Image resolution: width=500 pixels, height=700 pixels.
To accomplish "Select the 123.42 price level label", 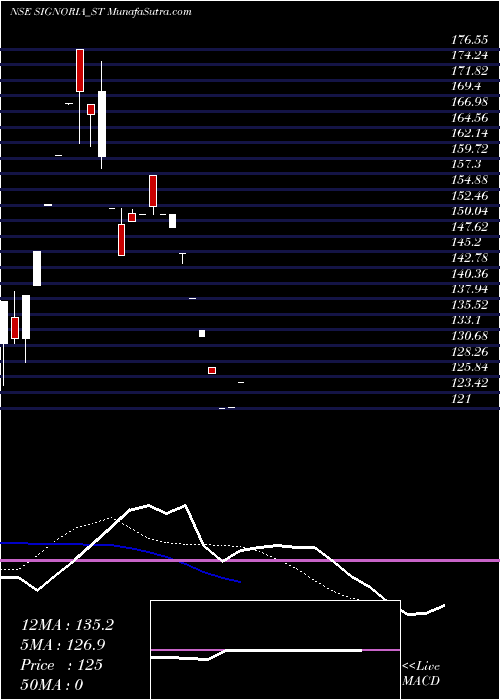I will click(x=469, y=383).
